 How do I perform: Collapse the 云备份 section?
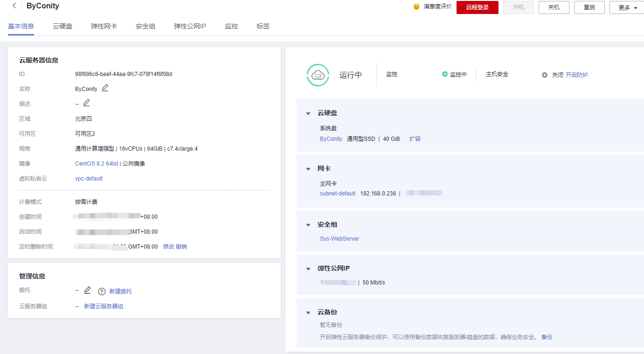308,312
